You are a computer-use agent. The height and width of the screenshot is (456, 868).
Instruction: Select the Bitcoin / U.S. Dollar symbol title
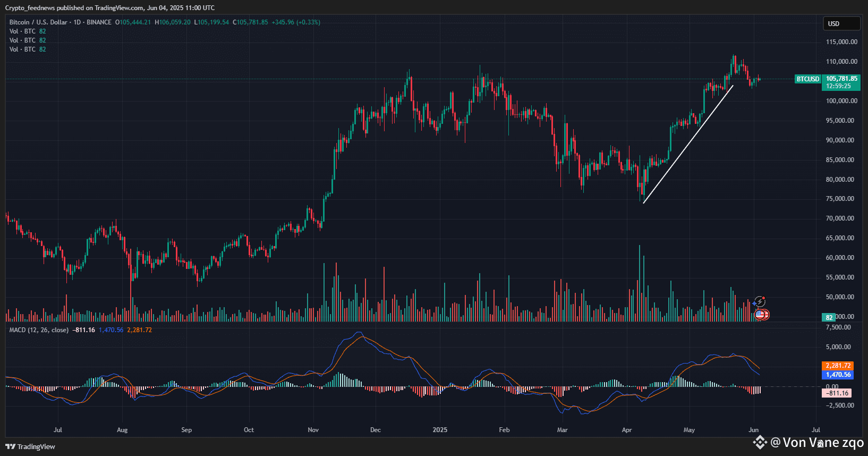[x=38, y=22]
